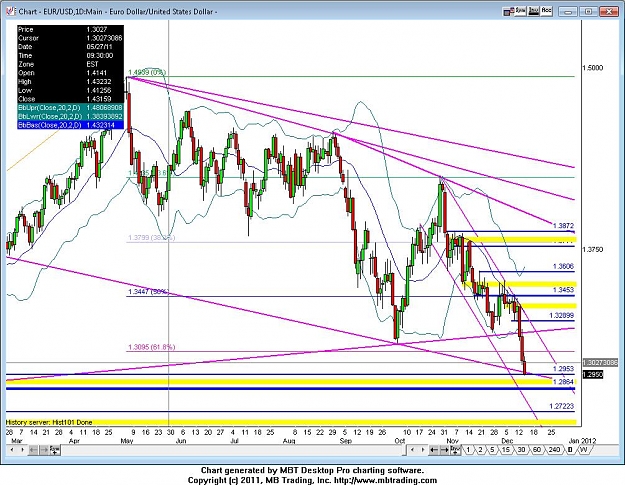Image resolution: width=625 pixels, height=485 pixels.
Task: Click the horizontal chart scrollbar track
Action: [233, 450]
